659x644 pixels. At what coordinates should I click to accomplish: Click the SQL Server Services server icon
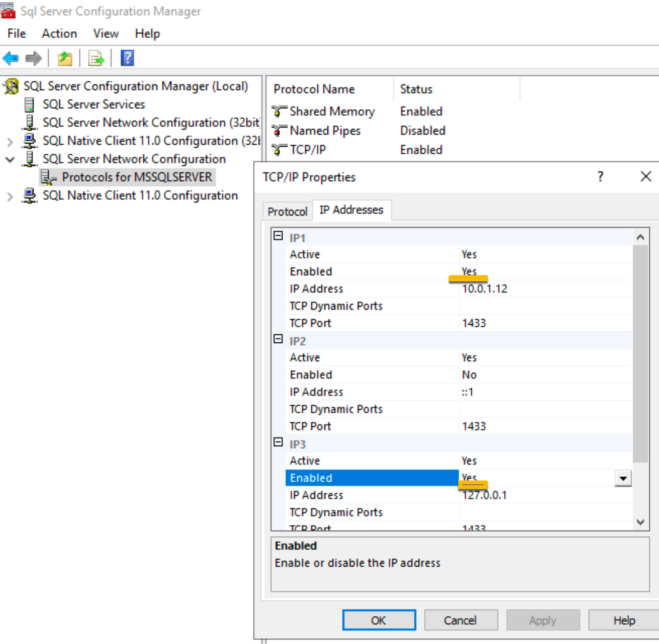(x=29, y=105)
